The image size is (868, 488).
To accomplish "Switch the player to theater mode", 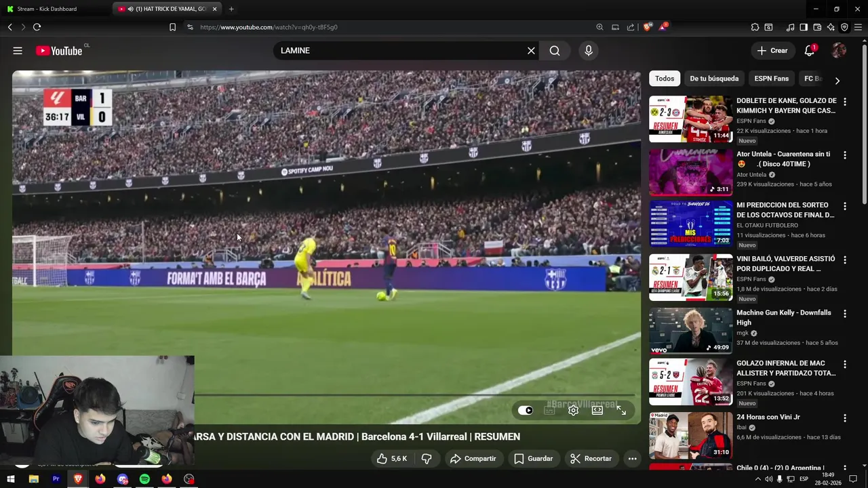I will pos(597,410).
